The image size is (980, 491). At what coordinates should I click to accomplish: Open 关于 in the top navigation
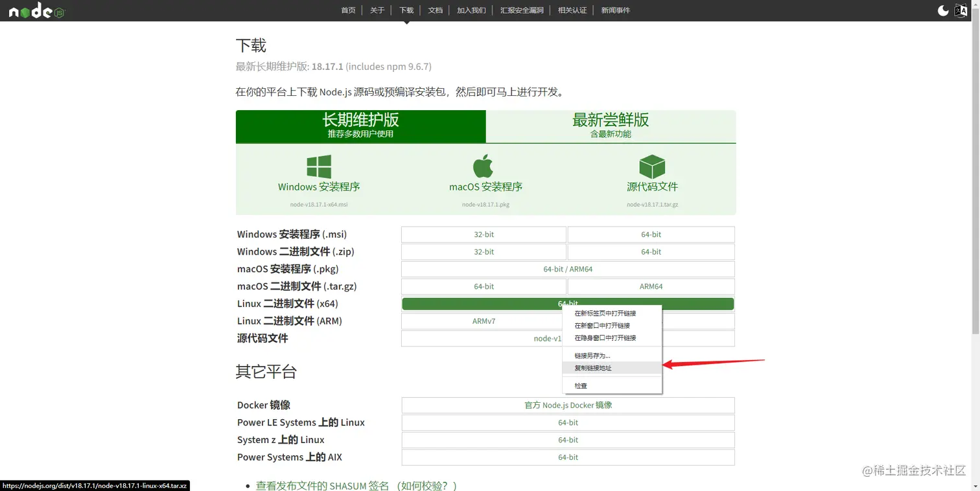[377, 10]
